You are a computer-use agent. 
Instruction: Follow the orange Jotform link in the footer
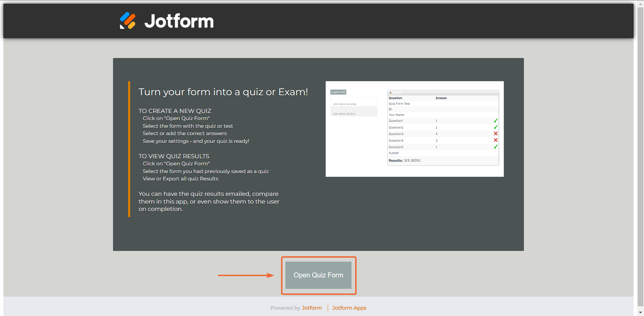tap(312, 308)
